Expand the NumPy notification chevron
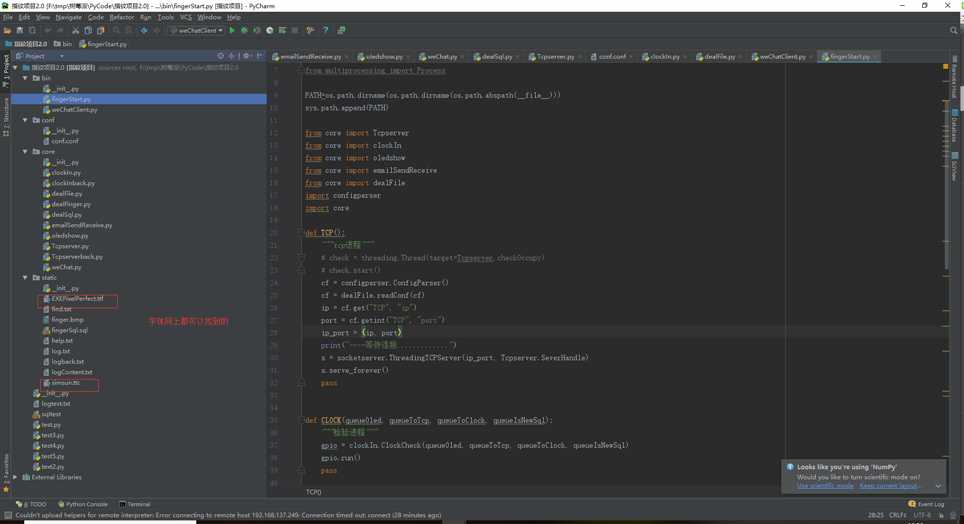 pos(938,486)
